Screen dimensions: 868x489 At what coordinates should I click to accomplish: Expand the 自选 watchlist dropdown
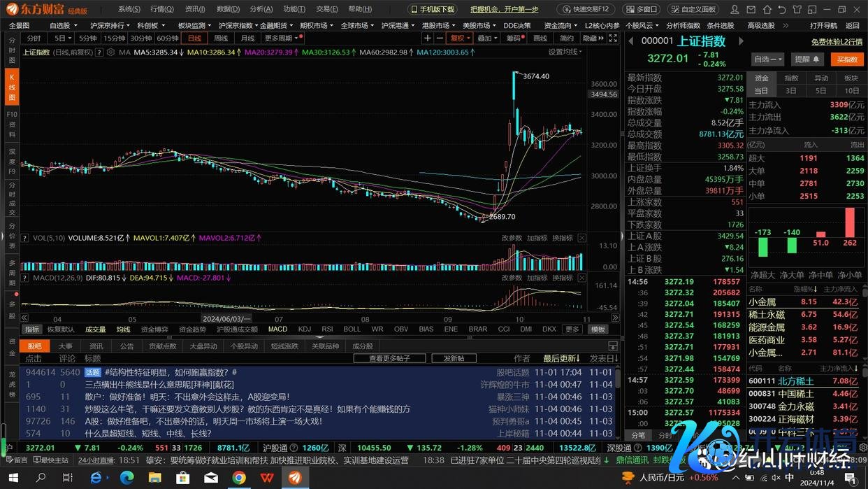768,59
